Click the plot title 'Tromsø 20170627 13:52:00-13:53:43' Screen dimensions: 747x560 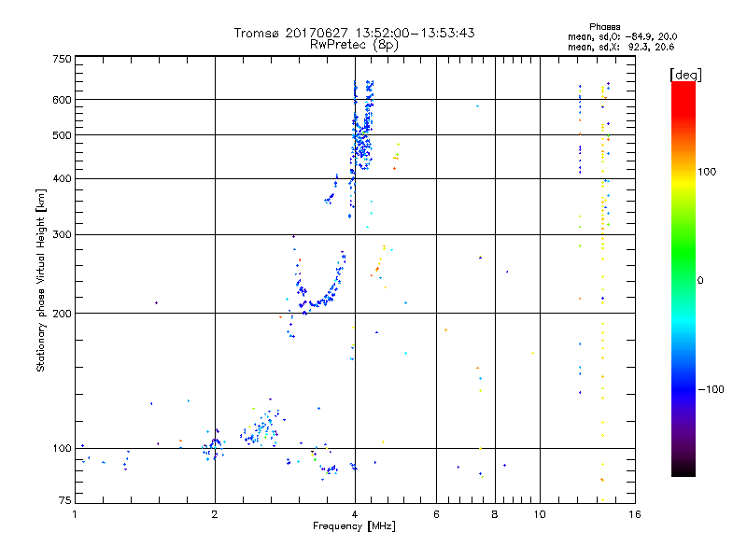354,33
